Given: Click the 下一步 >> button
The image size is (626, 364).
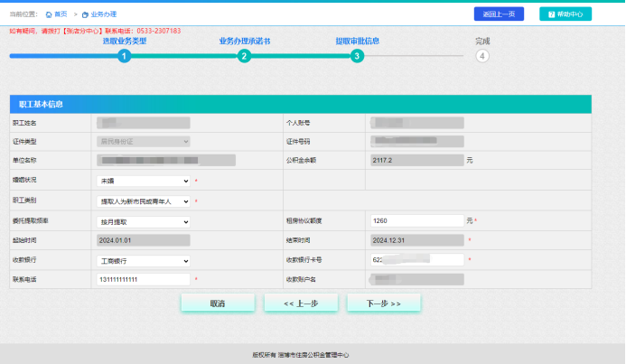Looking at the screenshot, I should [x=384, y=303].
